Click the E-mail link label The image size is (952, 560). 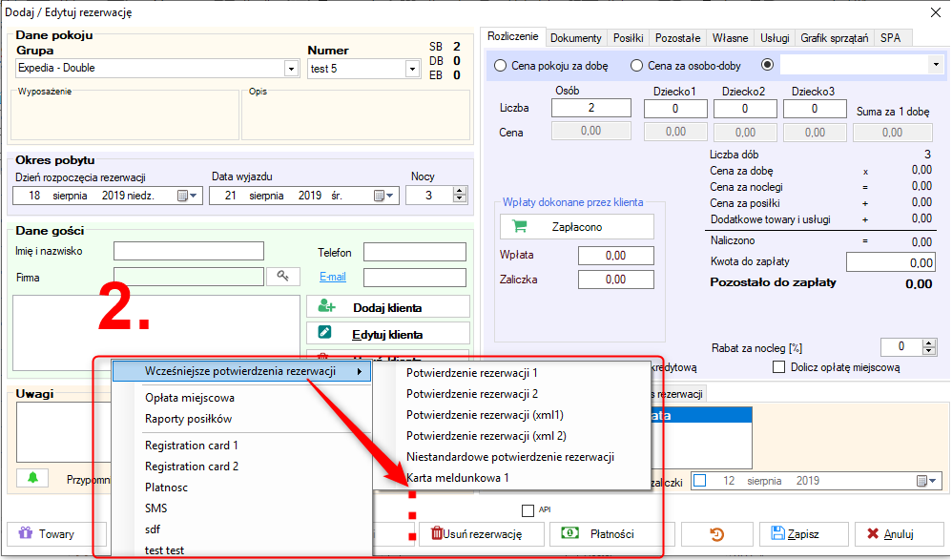[333, 277]
